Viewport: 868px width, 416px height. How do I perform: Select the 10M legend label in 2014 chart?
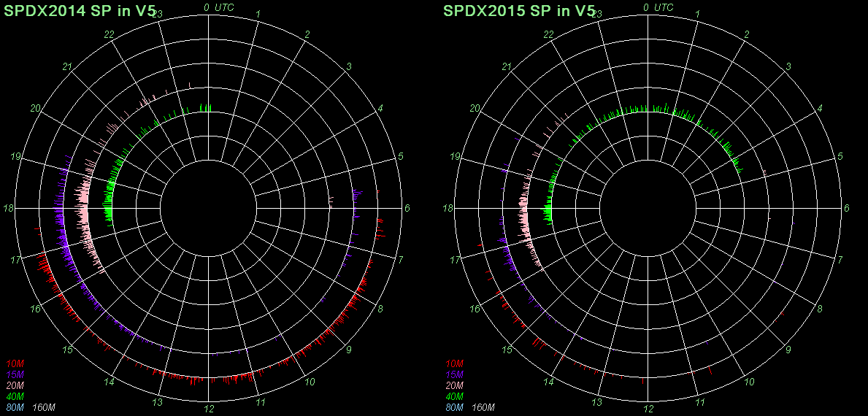coord(15,363)
